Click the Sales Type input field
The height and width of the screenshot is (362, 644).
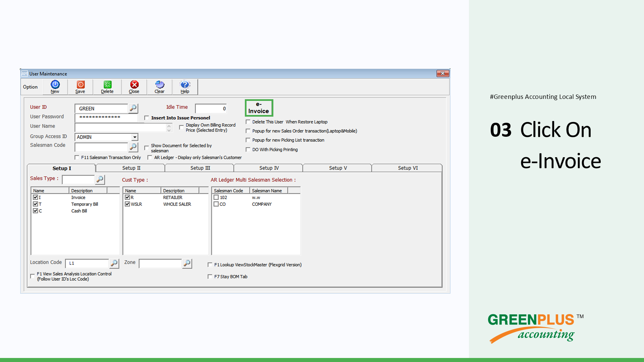pos(78,180)
